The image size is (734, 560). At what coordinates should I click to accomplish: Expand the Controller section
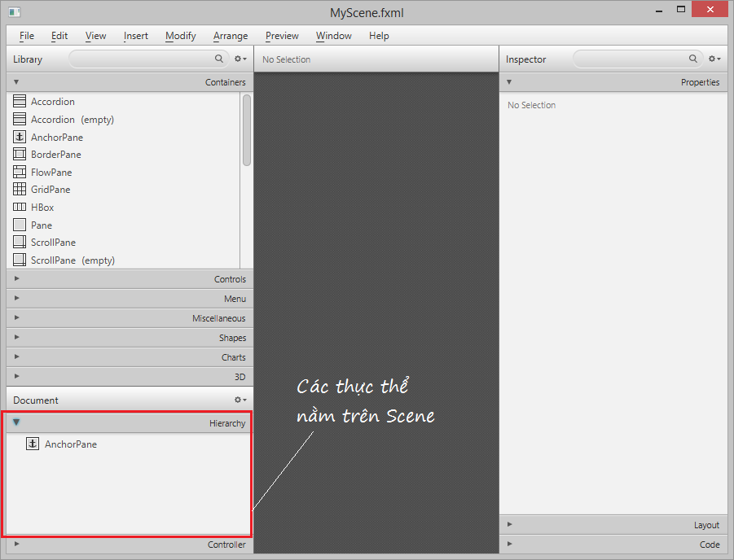[x=17, y=544]
